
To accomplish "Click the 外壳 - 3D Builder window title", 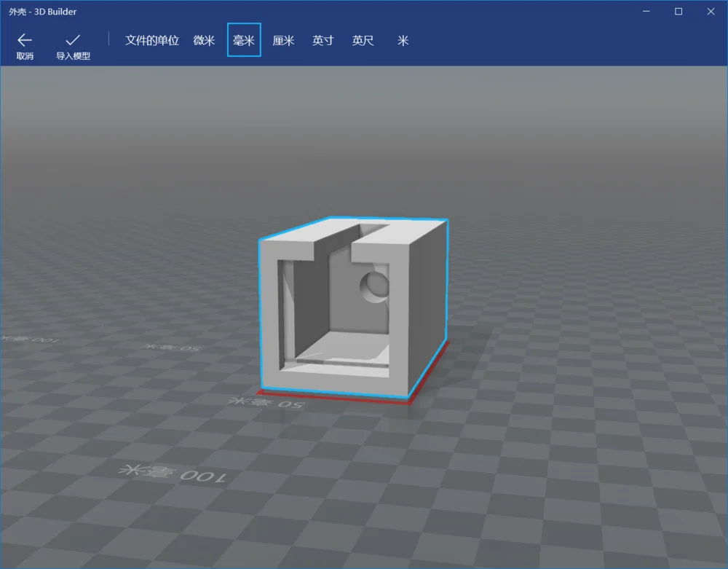I will [43, 12].
